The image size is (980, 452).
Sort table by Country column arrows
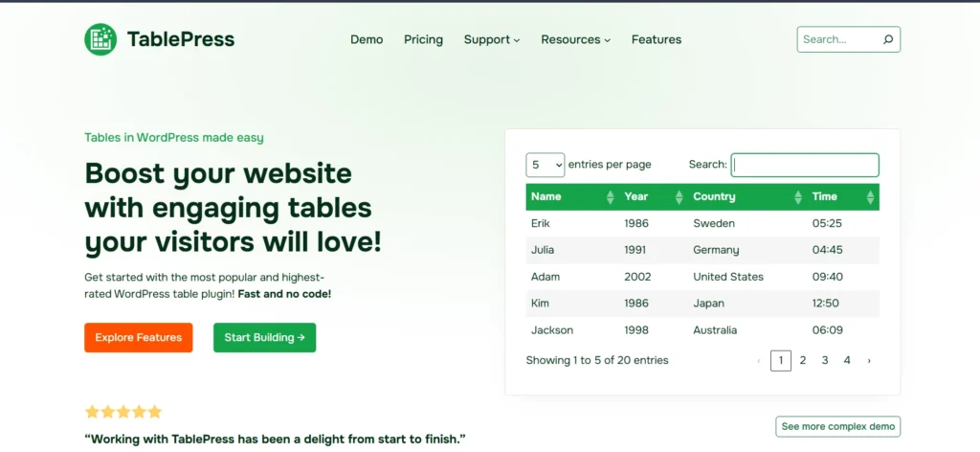798,197
